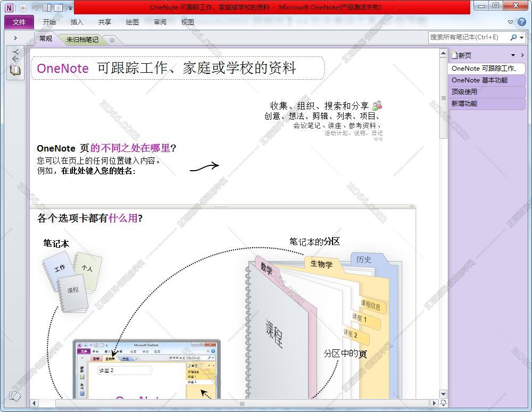Click the Undo icon in quick access toolbar

click(x=35, y=7)
